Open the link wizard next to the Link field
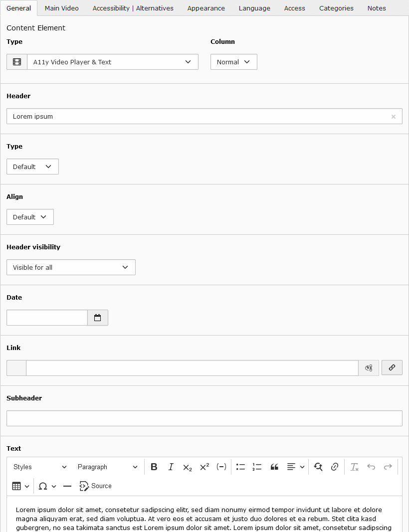Image resolution: width=409 pixels, height=532 pixels. pos(392,367)
